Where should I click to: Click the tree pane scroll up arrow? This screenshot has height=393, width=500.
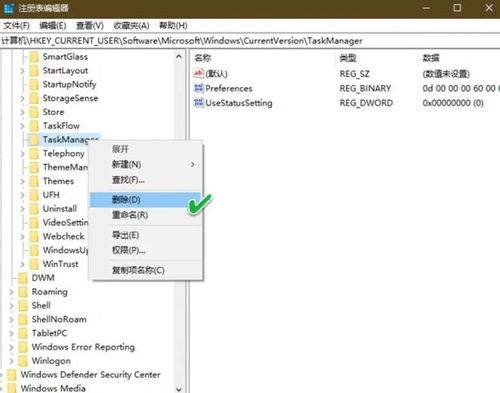(x=179, y=57)
